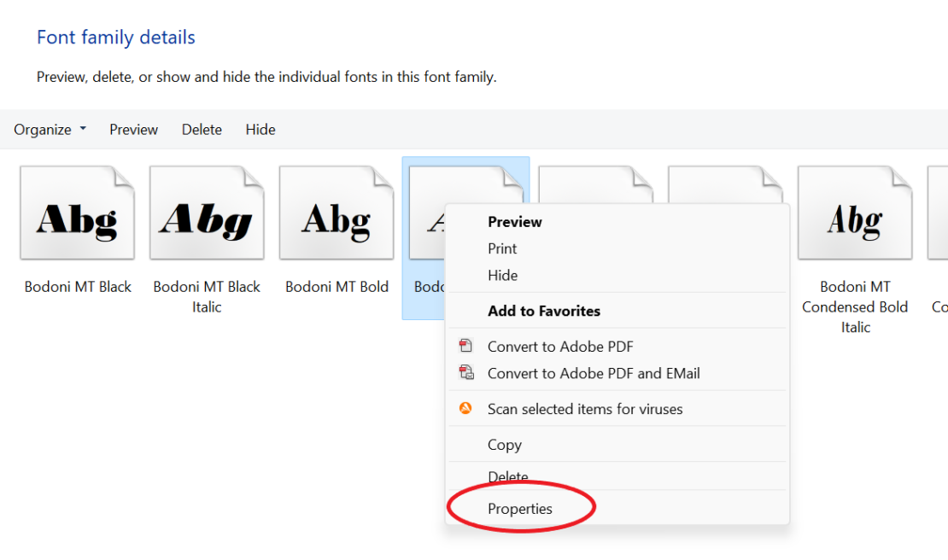Choose Copy from the context menu
This screenshot has width=948, height=560.
(x=505, y=445)
